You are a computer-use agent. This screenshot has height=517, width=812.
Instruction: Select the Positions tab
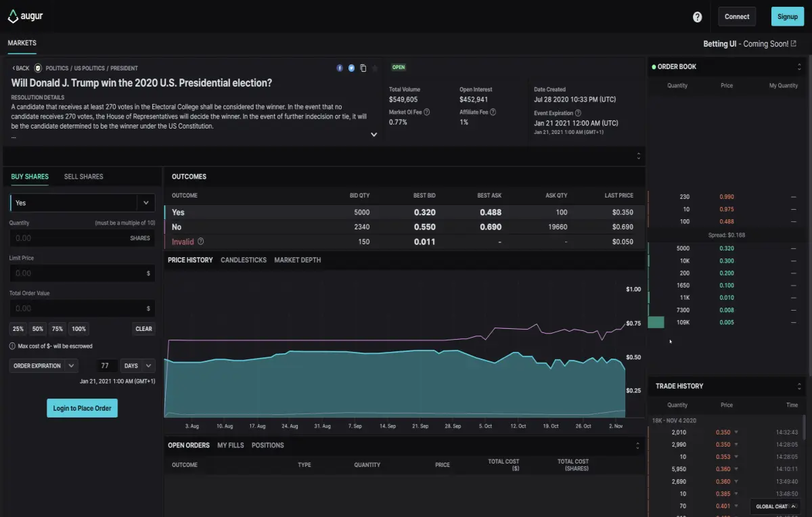pyautogui.click(x=268, y=446)
